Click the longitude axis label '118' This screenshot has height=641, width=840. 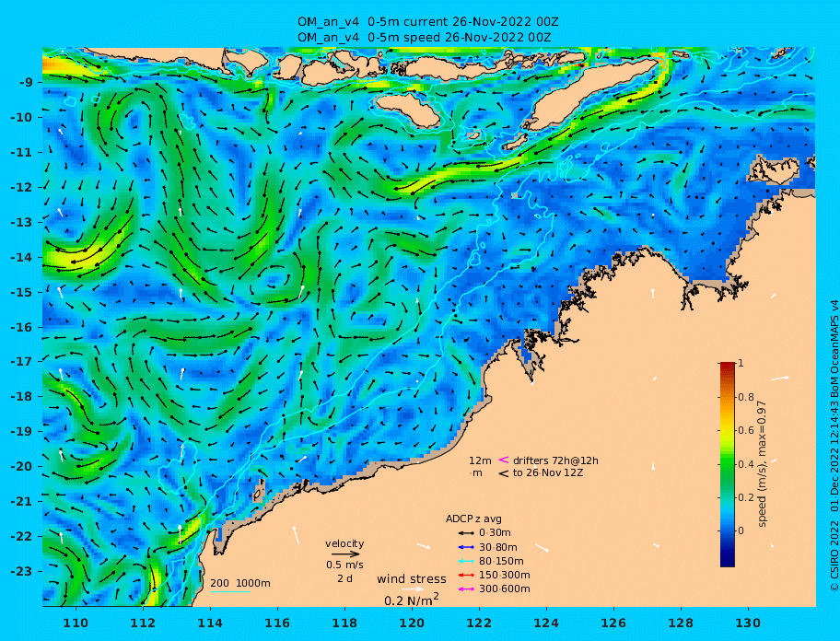tap(344, 623)
